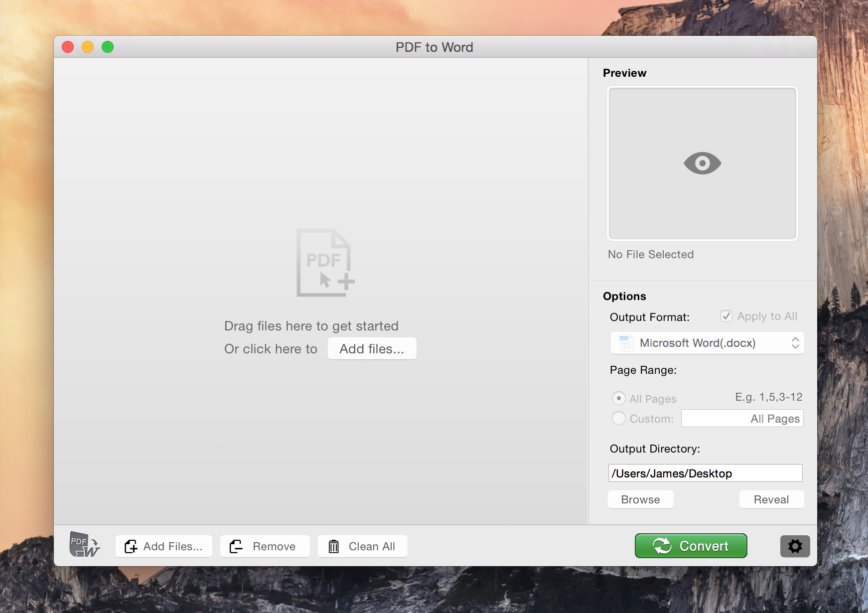Click the Add Files... toolbar button
This screenshot has height=613, width=868.
tap(164, 546)
